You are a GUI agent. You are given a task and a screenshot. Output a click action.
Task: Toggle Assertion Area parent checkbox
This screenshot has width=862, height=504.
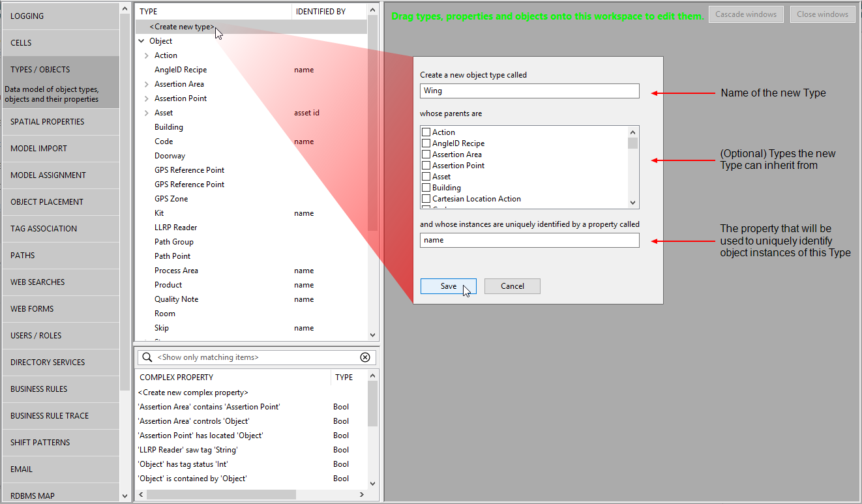click(x=426, y=155)
